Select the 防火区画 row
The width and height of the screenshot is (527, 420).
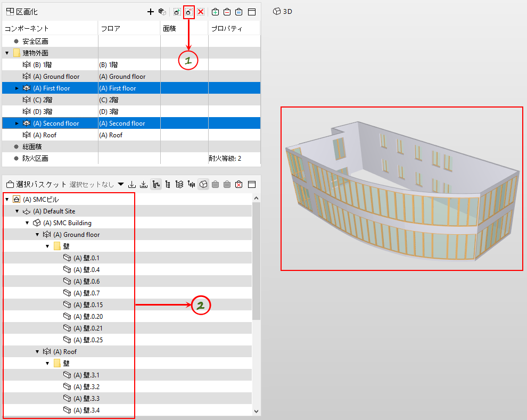131,158
